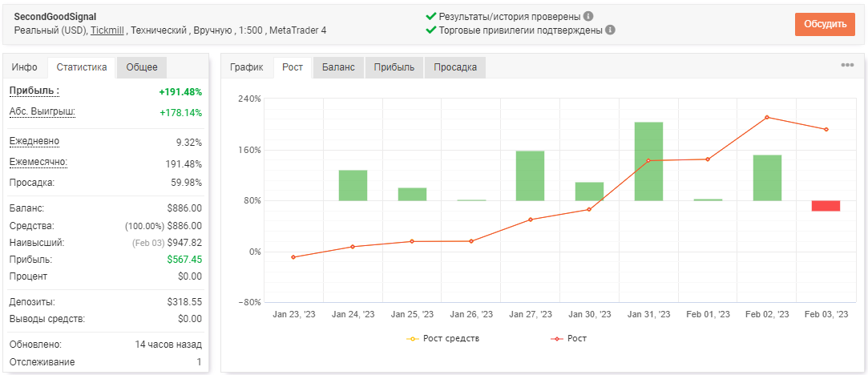Click the 14 часов назад updated value
Screen dimensions: 868x375
point(168,345)
